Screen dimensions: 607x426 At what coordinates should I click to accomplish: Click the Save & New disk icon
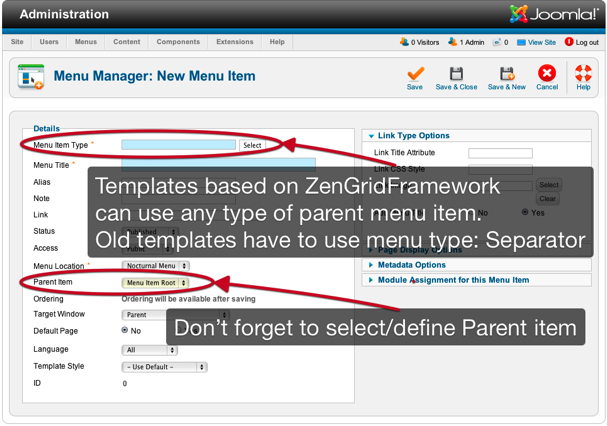[x=507, y=73]
